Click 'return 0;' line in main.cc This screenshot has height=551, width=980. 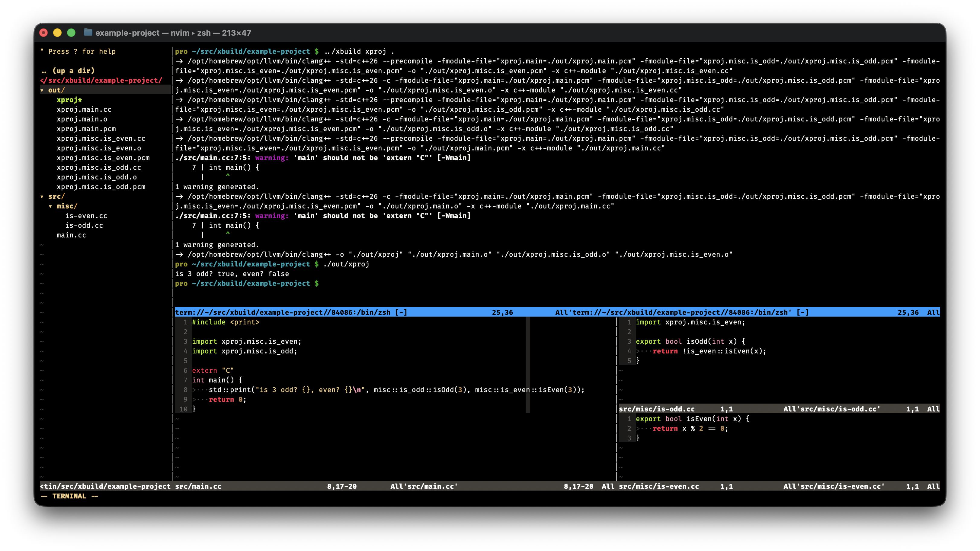point(228,400)
